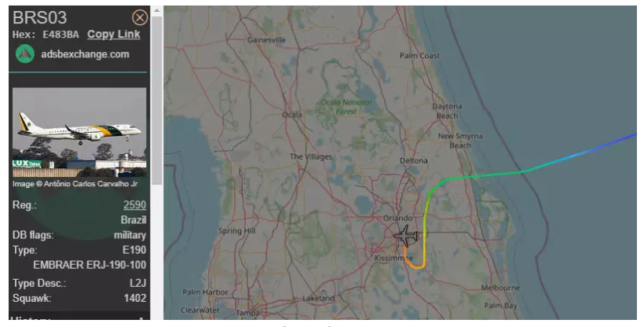
Task: Click the green adsbexchange logo icon
Action: (25, 54)
